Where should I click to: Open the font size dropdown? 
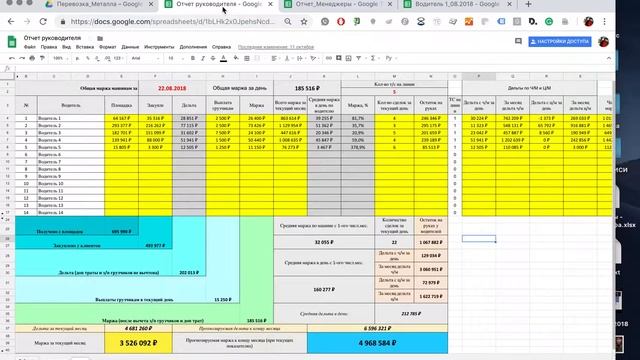click(x=176, y=58)
